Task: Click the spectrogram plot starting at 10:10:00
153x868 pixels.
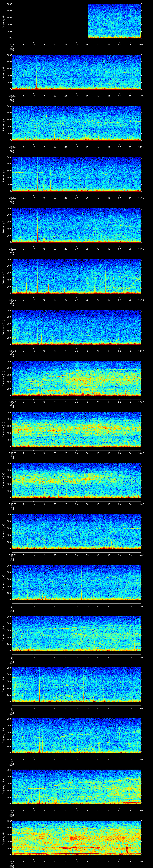Action: [x=76, y=72]
